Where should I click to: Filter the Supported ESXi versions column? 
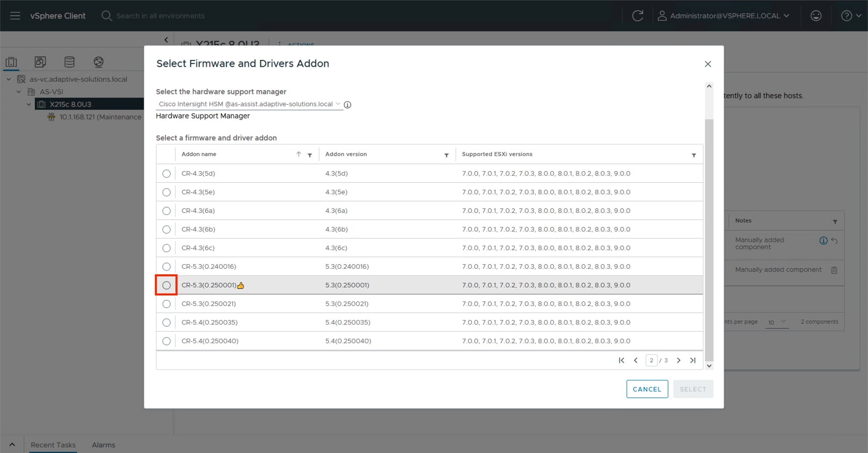pos(694,155)
